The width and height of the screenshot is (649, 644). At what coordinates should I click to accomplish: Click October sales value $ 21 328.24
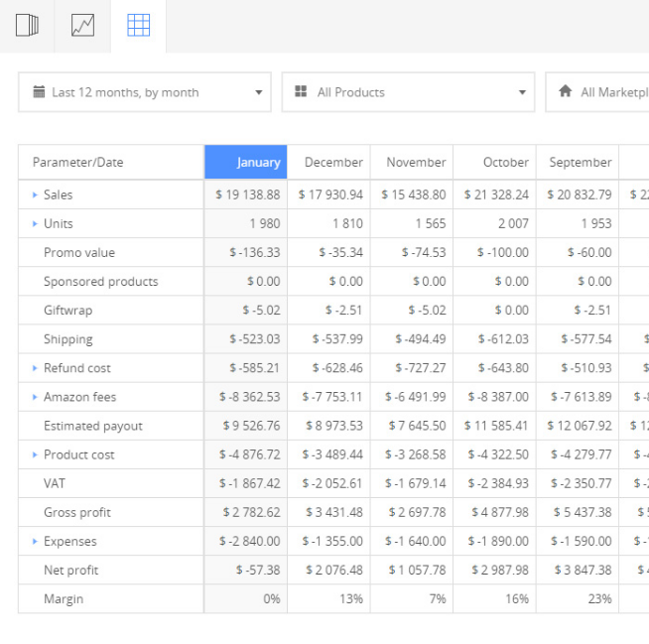[496, 194]
